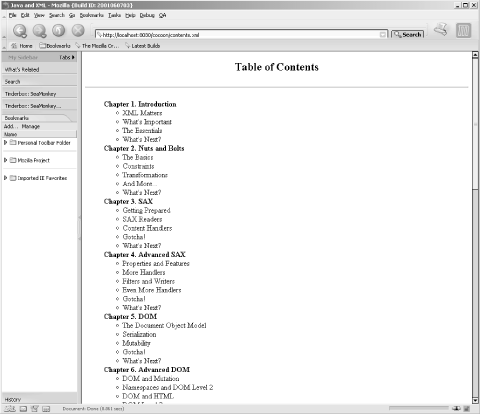Click the Search button beside URL bar
The height and width of the screenshot is (414, 481).
point(407,34)
